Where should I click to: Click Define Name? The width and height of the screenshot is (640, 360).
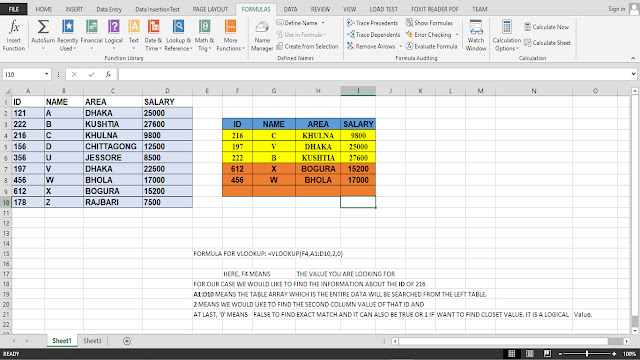297,23
